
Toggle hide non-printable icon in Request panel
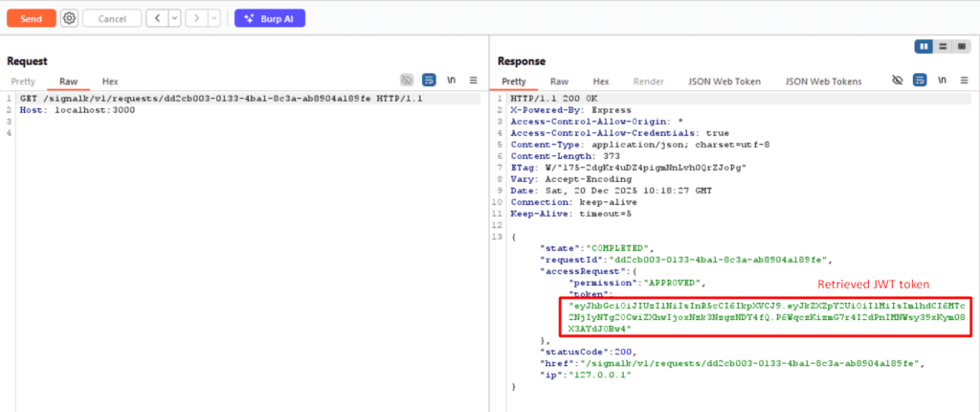407,80
